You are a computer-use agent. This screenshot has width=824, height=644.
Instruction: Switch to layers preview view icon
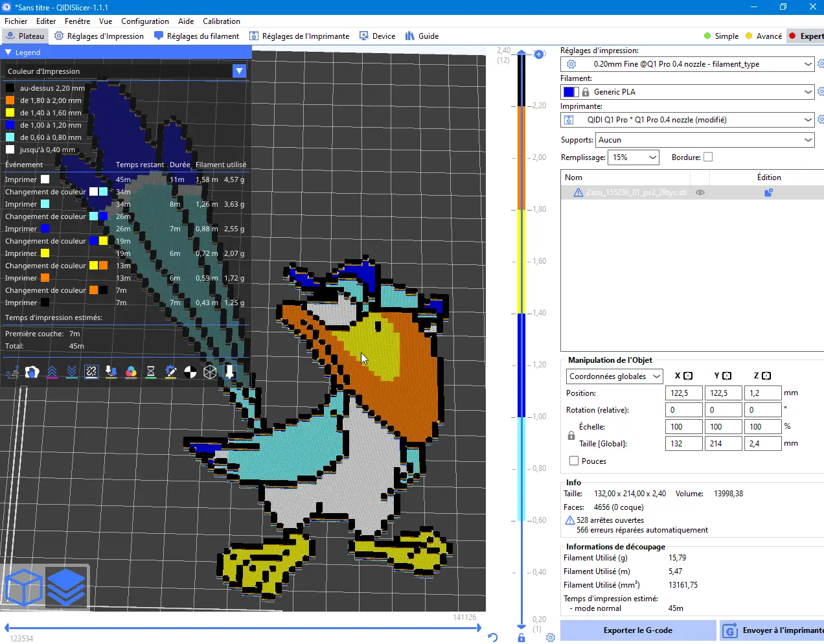pos(67,588)
